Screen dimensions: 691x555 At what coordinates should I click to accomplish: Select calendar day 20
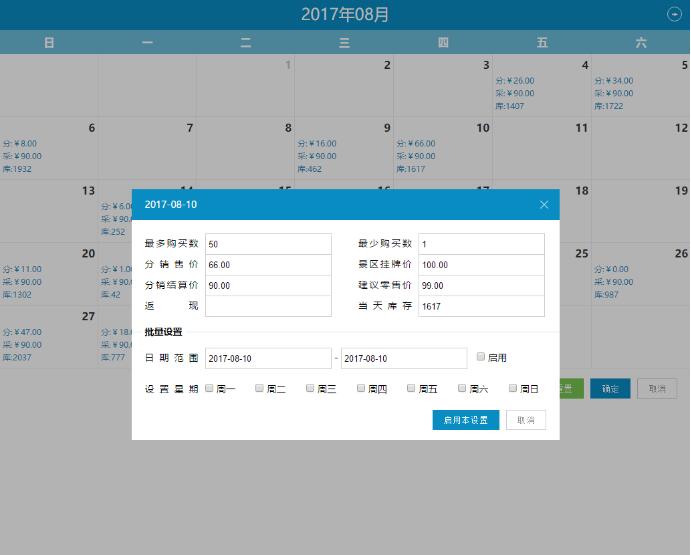48,274
